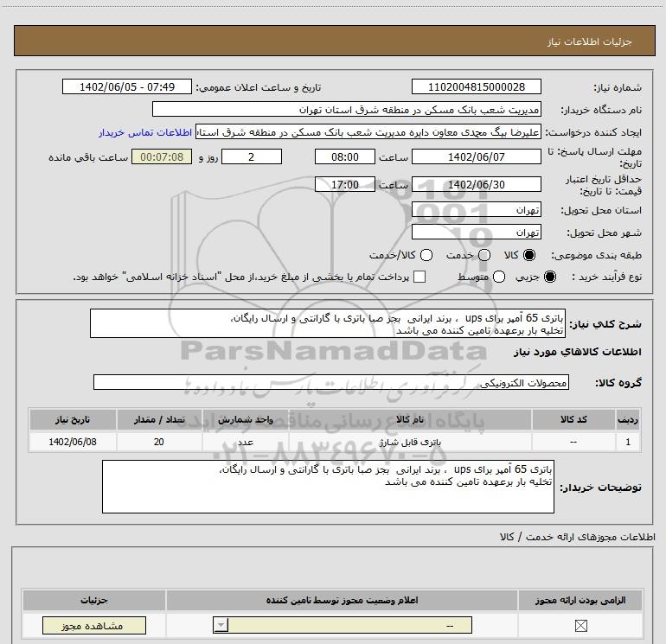The height and width of the screenshot is (644, 666).
Task: Select the متوسط purchase type radio
Action: 499,277
